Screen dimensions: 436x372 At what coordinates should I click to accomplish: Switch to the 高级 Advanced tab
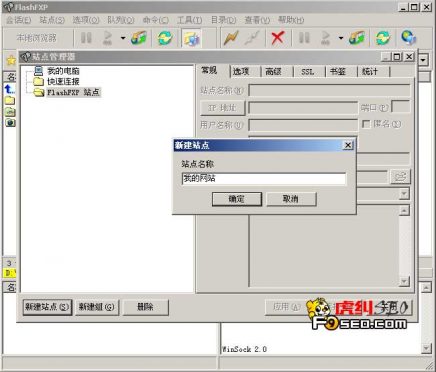point(273,71)
